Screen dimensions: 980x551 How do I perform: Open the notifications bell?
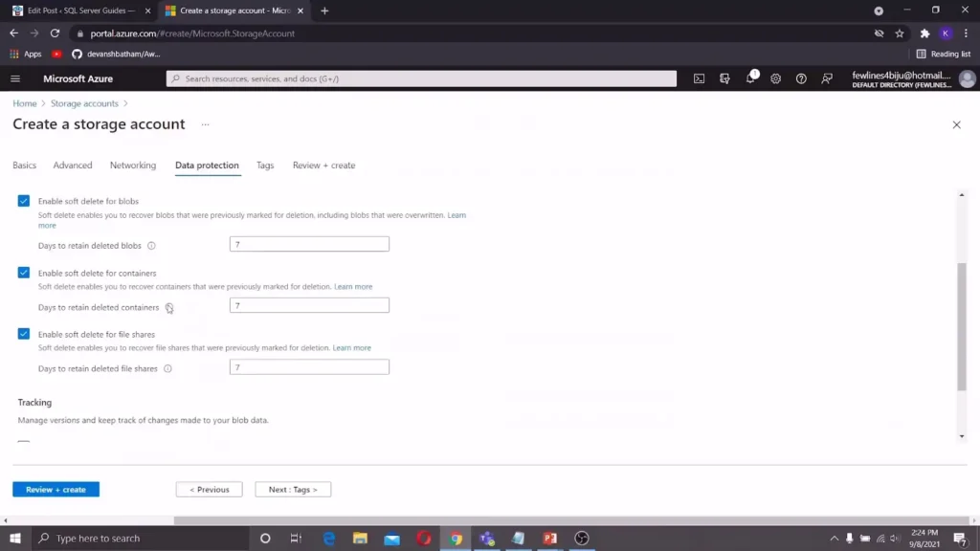pos(750,78)
